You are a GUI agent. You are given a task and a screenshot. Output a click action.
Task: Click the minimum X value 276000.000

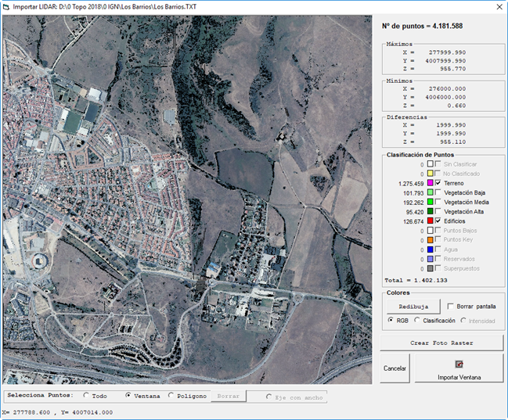pyautogui.click(x=447, y=88)
